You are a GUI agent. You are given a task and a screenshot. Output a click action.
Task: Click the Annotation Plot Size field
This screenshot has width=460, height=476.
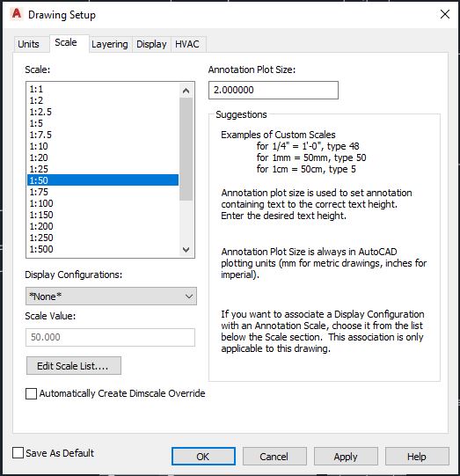[274, 90]
